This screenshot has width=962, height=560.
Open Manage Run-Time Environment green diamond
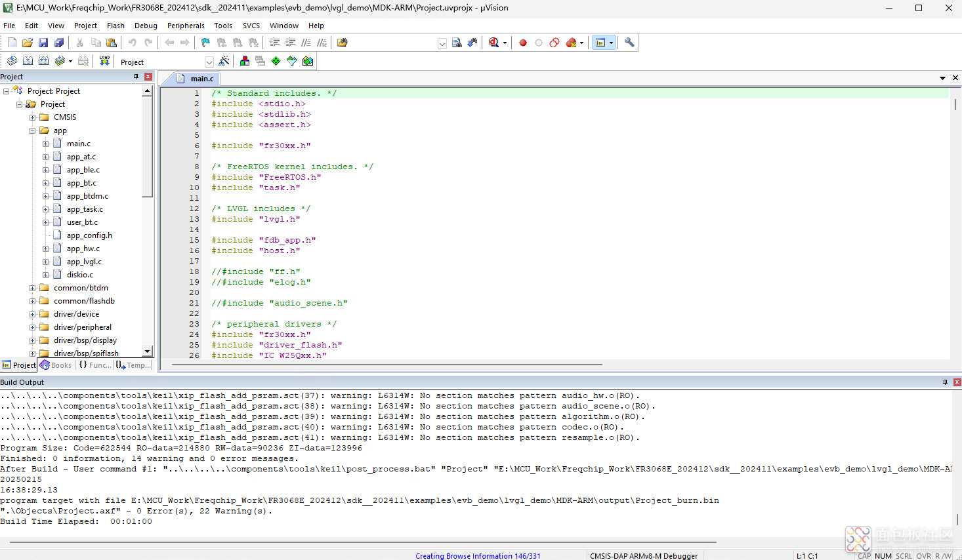click(x=276, y=61)
